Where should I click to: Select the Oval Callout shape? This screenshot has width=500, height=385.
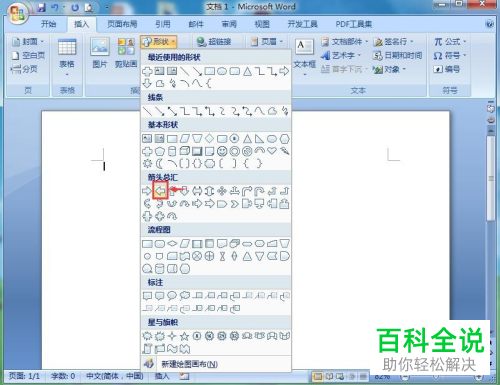coord(172,296)
